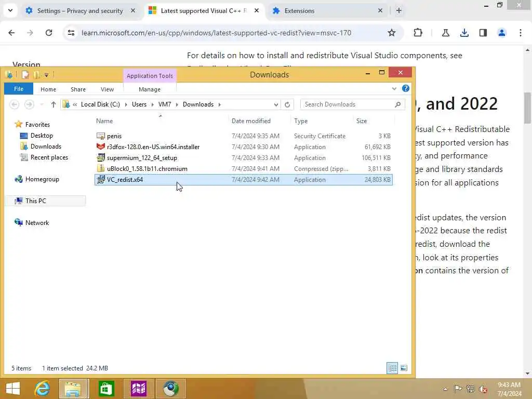Open Homegroup in navigation pane
The width and height of the screenshot is (532, 399).
42,179
